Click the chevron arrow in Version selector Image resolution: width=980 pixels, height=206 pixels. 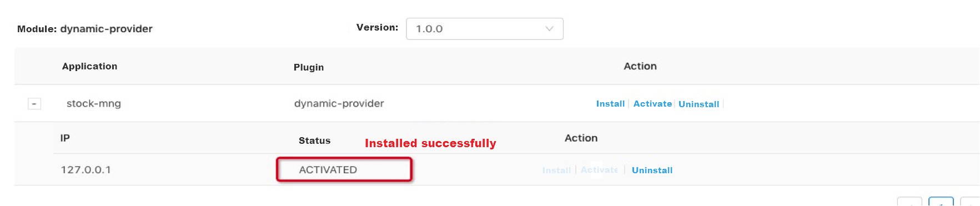(549, 29)
